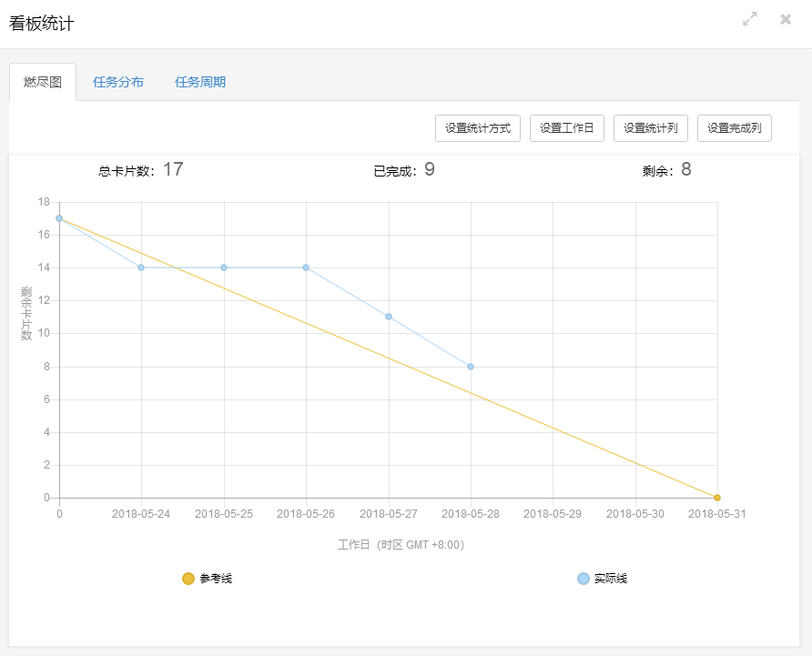
Task: Click the 已完成 value 9
Action: tap(430, 169)
